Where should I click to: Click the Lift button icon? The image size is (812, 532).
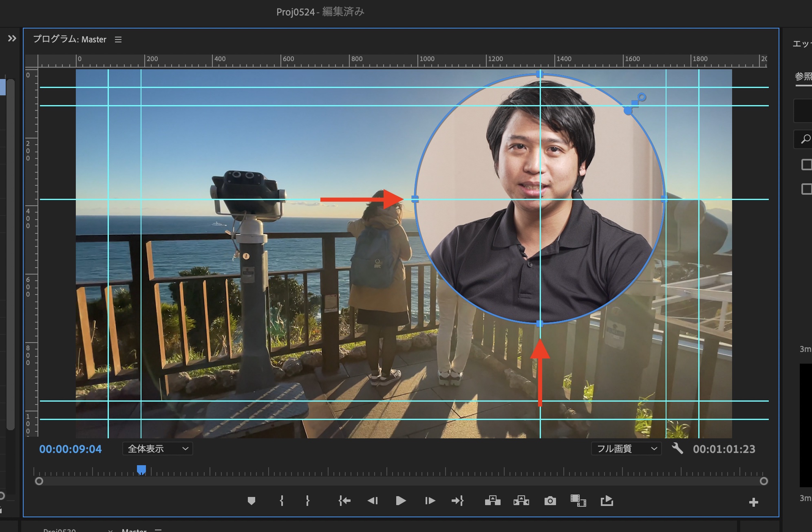[x=492, y=501]
